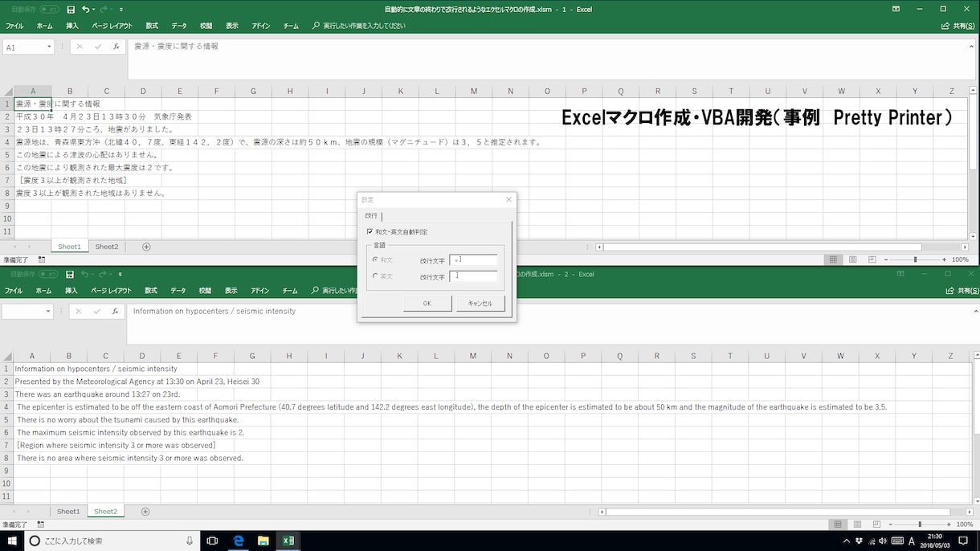The image size is (980, 551).
Task: Click zoom in plus in bottom window status bar
Action: (949, 524)
